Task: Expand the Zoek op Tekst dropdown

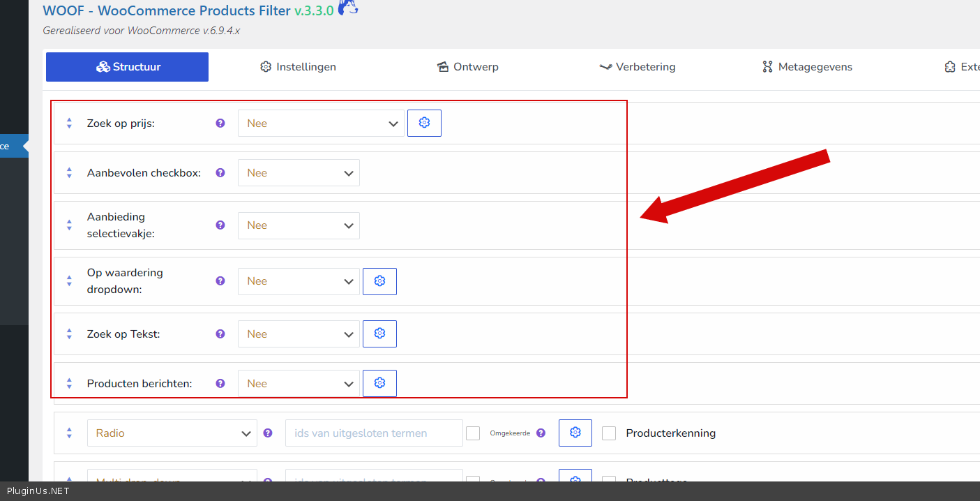Action: [299, 334]
